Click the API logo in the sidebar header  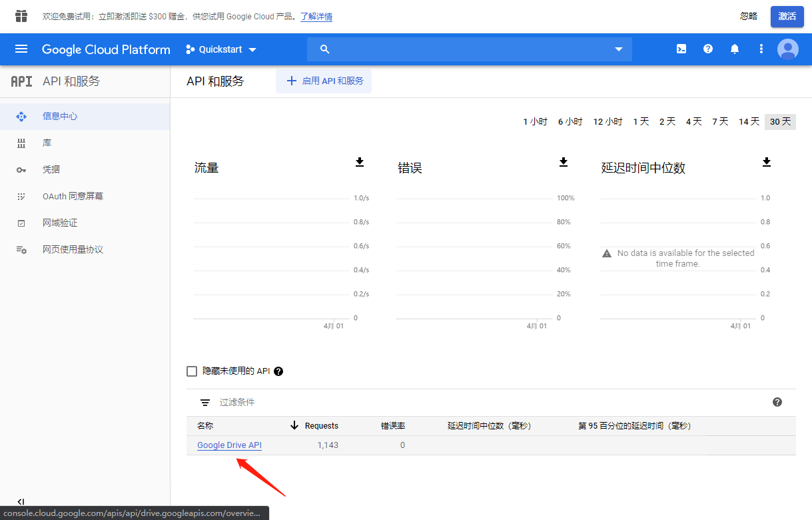[21, 81]
